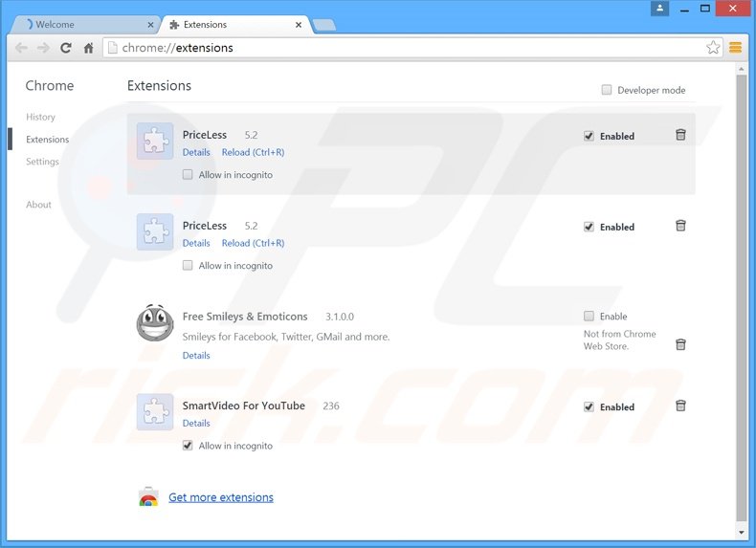Viewport: 756px width, 548px height.
Task: Open the Chrome user profile button
Action: 659,9
